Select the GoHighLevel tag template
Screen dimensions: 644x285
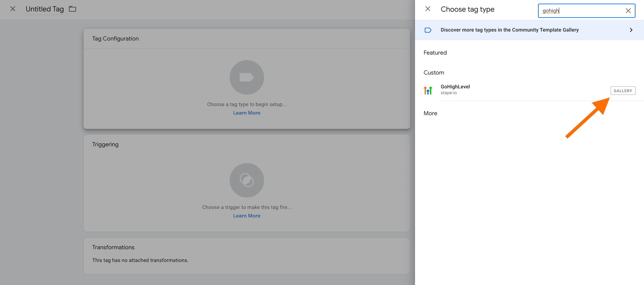coord(455,87)
